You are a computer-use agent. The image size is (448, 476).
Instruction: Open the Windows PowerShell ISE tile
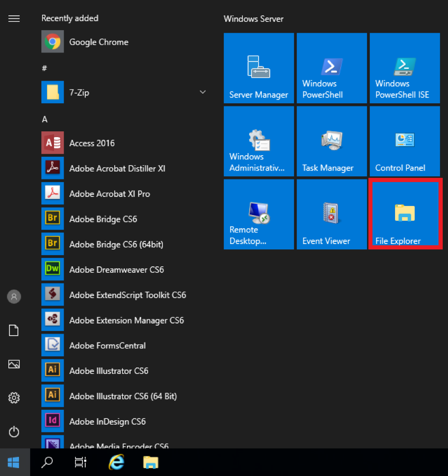[405, 68]
